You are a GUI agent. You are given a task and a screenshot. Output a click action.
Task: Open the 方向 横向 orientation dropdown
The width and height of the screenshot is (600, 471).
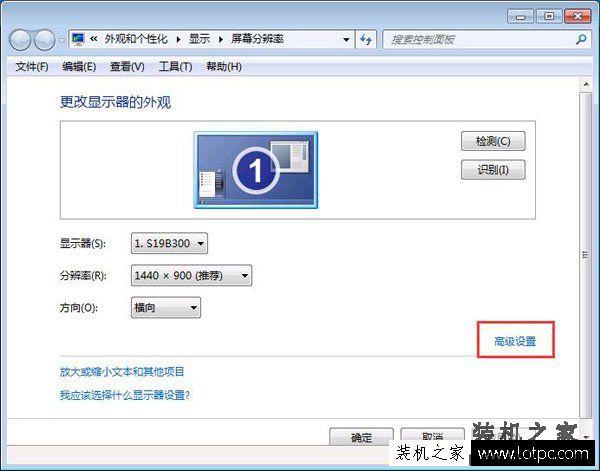coord(166,308)
